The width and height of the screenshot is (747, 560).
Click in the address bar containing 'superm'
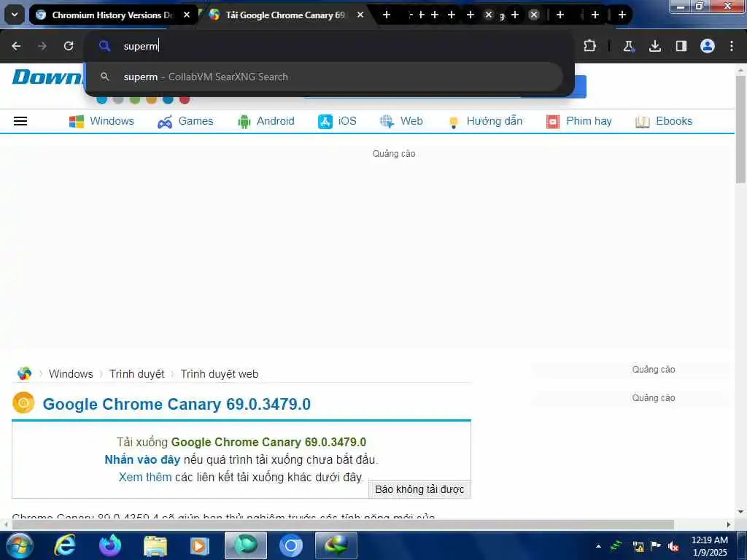tap(329, 46)
